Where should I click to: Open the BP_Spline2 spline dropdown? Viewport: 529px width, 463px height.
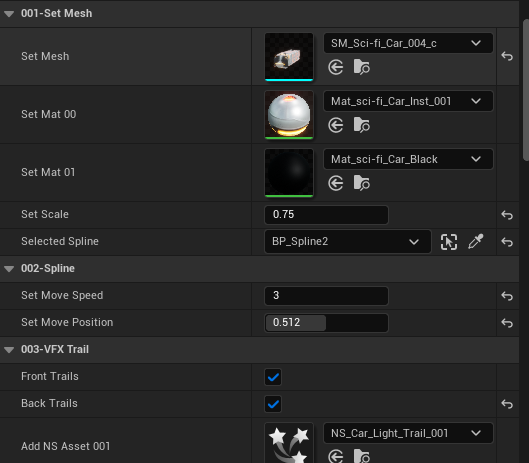pyautogui.click(x=348, y=242)
